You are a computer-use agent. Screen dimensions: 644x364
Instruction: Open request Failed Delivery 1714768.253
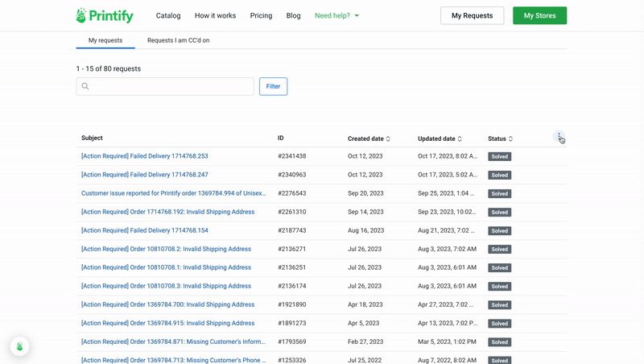pos(145,156)
